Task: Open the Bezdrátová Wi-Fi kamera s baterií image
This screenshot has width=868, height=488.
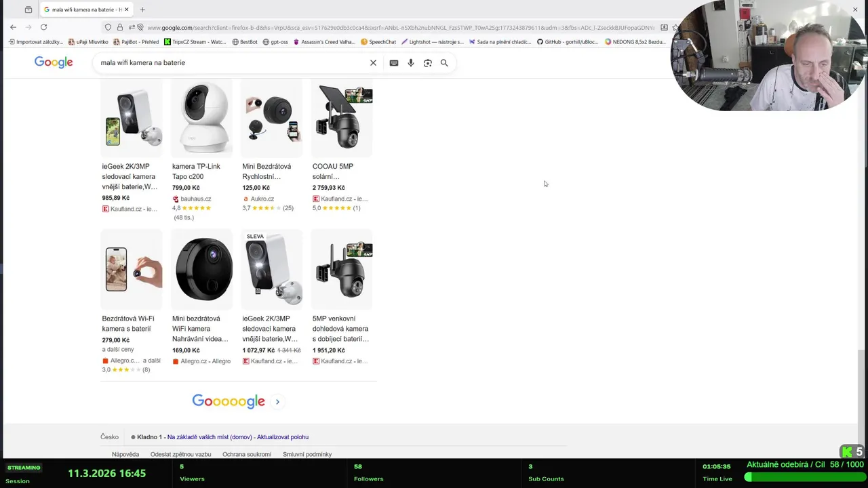Action: pyautogui.click(x=132, y=269)
